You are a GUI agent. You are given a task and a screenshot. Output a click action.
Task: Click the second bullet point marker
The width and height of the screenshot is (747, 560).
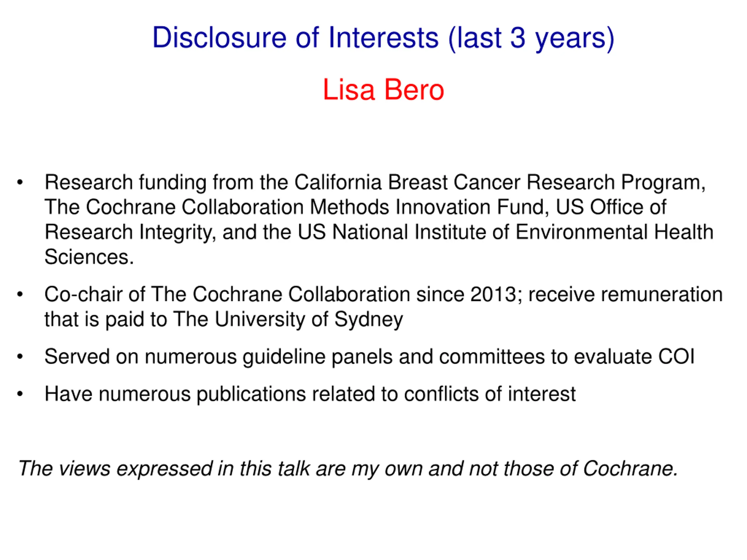click(20, 294)
